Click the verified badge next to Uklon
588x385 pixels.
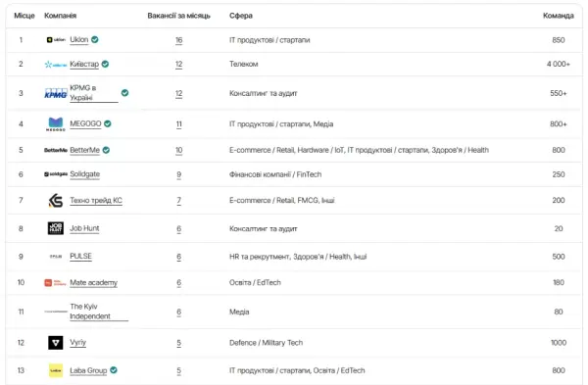95,39
